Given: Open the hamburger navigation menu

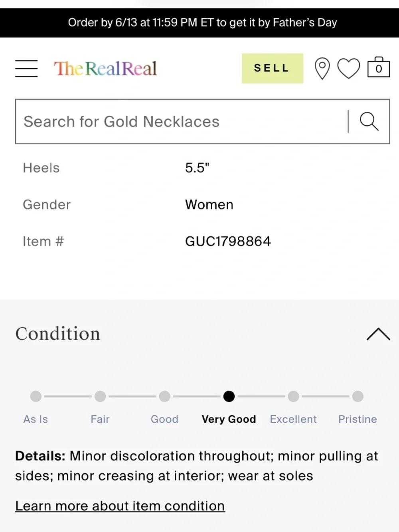Looking at the screenshot, I should pyautogui.click(x=26, y=68).
